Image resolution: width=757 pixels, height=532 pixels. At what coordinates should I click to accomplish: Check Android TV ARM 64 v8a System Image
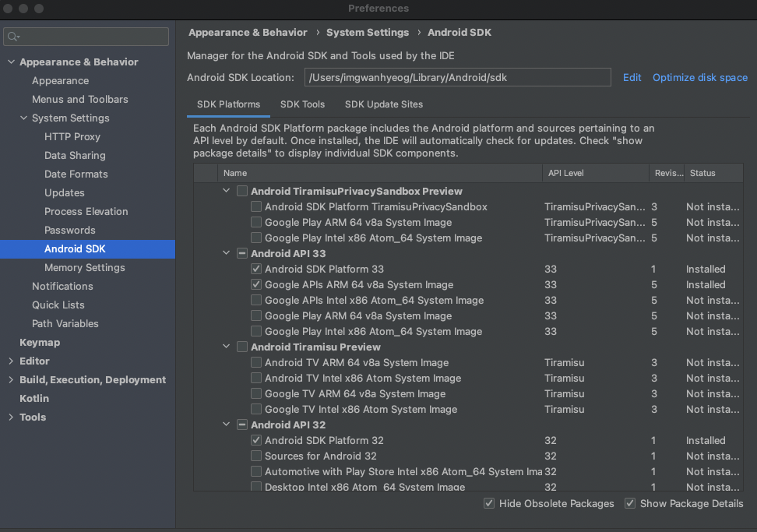pos(256,362)
